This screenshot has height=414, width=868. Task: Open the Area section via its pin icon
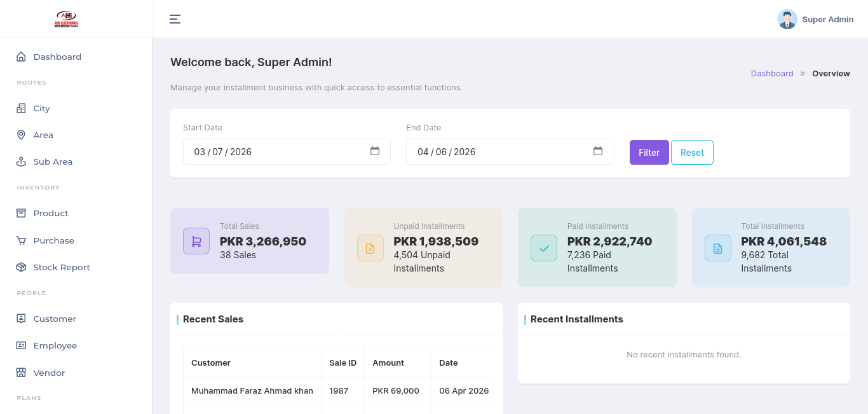[x=20, y=135]
